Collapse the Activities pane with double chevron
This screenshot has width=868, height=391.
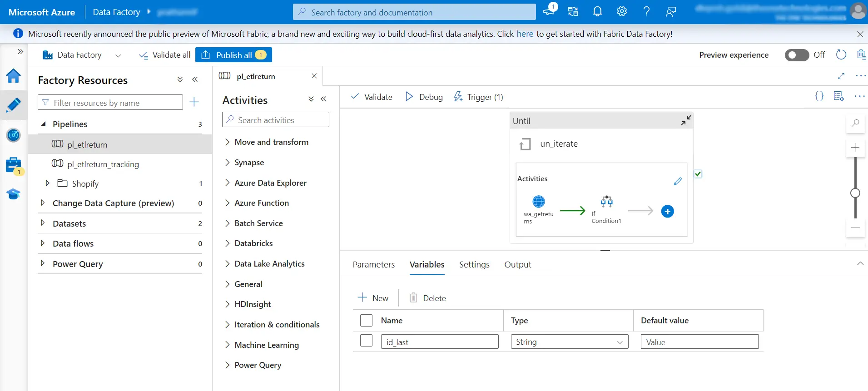(323, 99)
